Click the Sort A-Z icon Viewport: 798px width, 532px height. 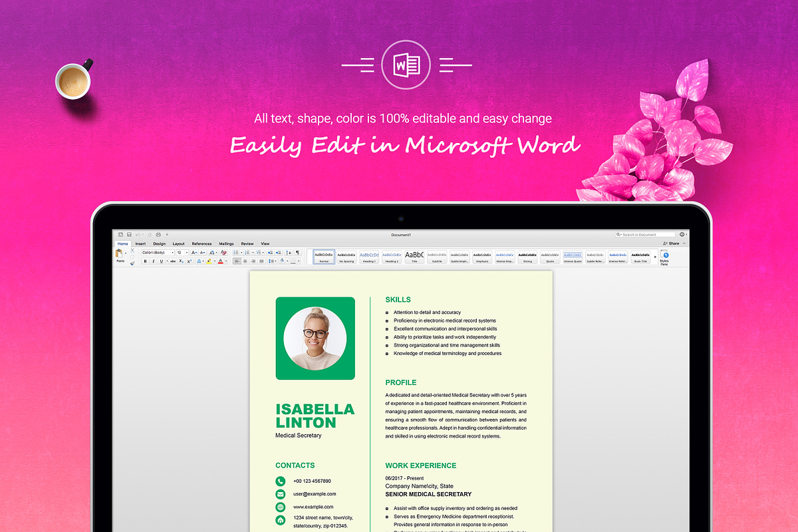click(x=289, y=253)
